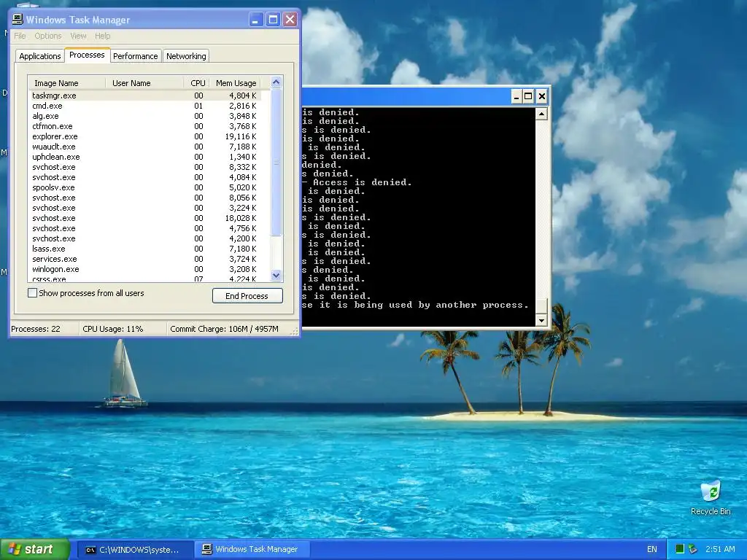Click the C:\WINDOWS\syste... taskbar button
The width and height of the screenshot is (747, 560).
134,550
